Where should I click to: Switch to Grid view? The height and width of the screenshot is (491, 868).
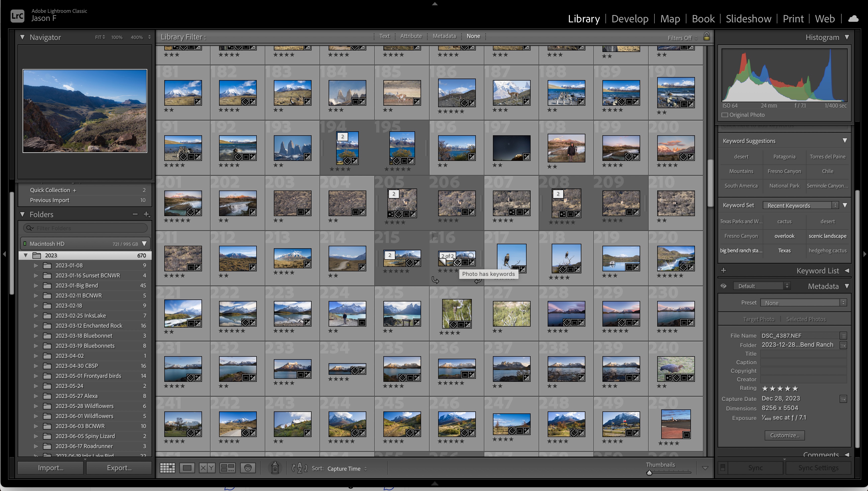(167, 468)
